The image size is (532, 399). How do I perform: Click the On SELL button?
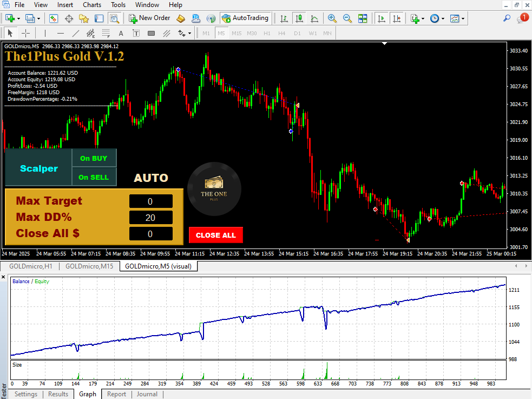tap(94, 177)
